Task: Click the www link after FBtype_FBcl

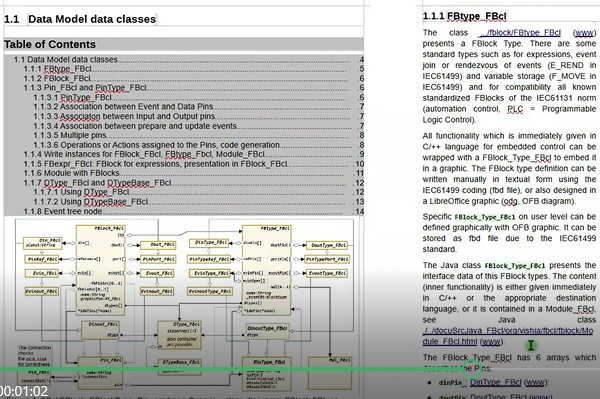Action: click(x=584, y=33)
